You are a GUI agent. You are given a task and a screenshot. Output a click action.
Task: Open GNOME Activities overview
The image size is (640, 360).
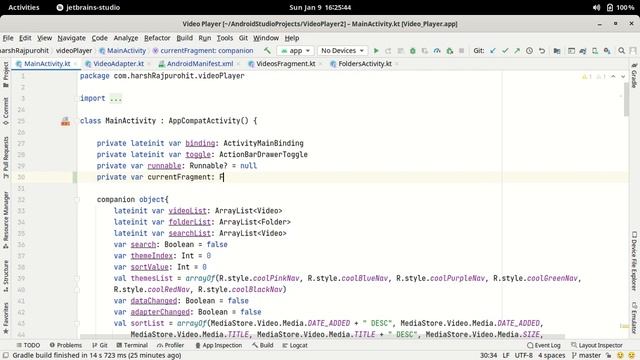[24, 7]
